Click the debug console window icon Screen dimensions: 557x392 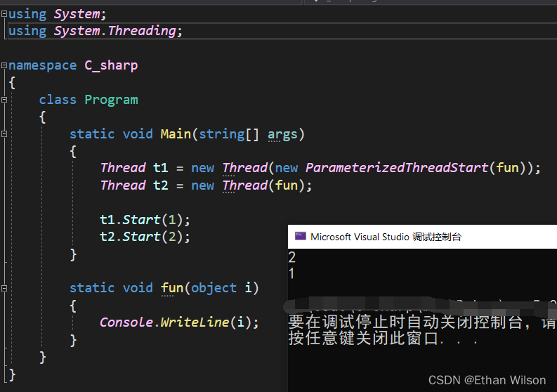(x=301, y=236)
